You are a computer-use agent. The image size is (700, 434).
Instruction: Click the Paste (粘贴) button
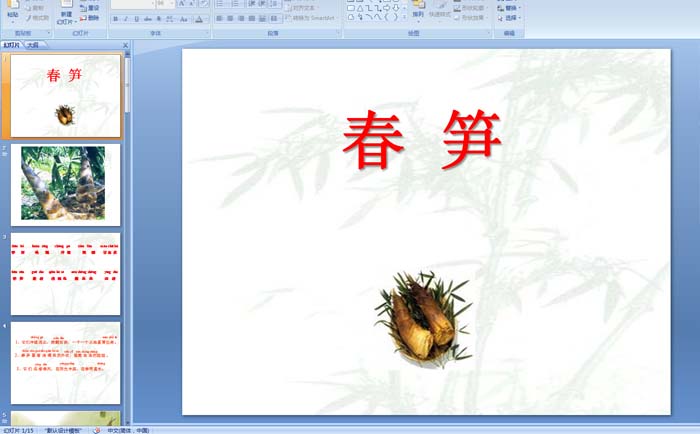click(x=13, y=12)
